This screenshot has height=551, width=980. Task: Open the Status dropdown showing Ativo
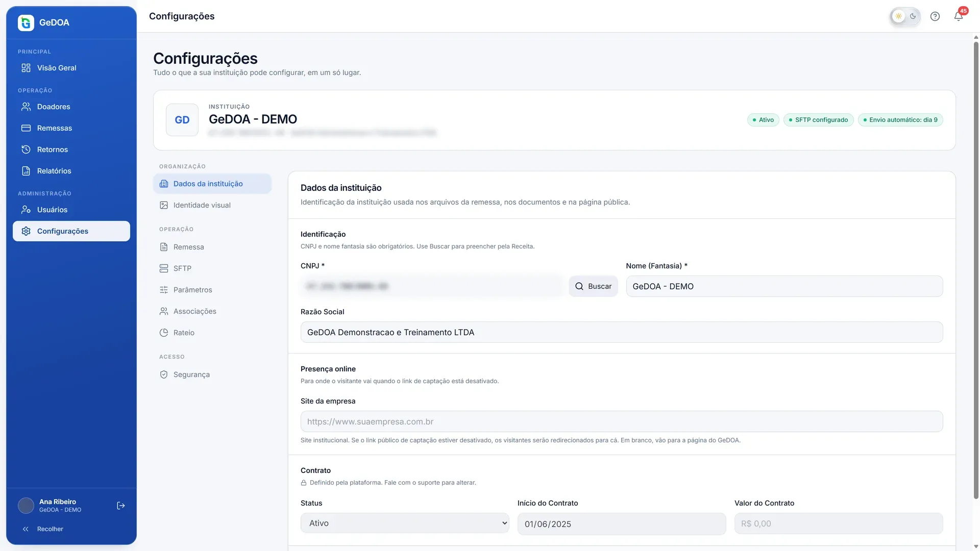click(x=405, y=523)
